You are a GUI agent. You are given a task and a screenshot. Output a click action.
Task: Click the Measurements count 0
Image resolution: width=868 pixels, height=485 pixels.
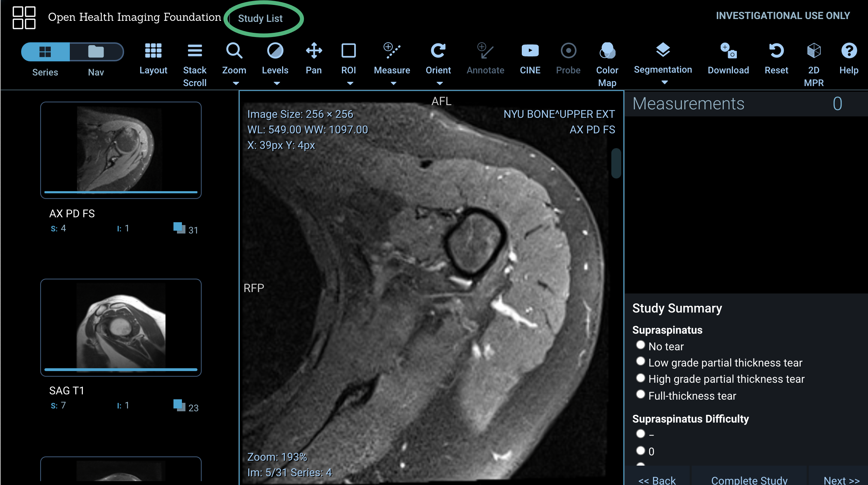coord(837,104)
